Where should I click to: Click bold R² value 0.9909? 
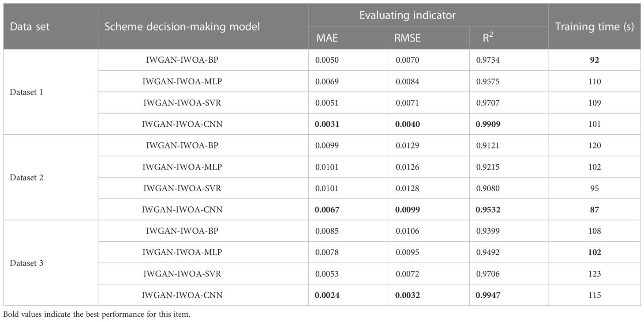pyautogui.click(x=488, y=124)
